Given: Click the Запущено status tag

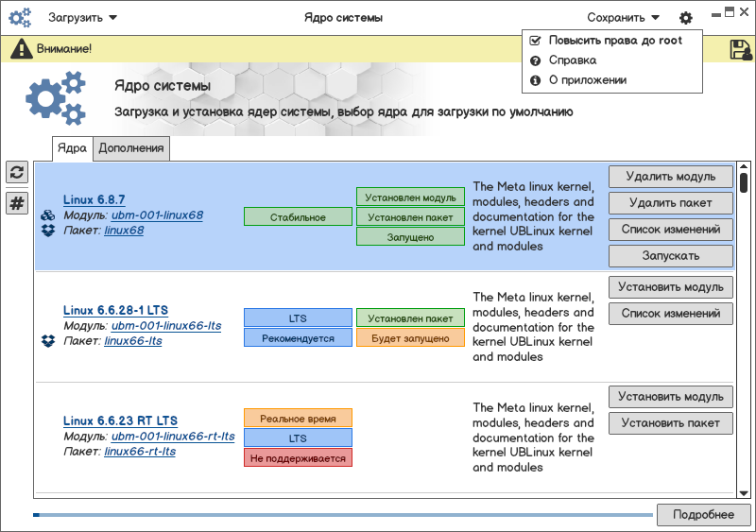Looking at the screenshot, I should 410,237.
